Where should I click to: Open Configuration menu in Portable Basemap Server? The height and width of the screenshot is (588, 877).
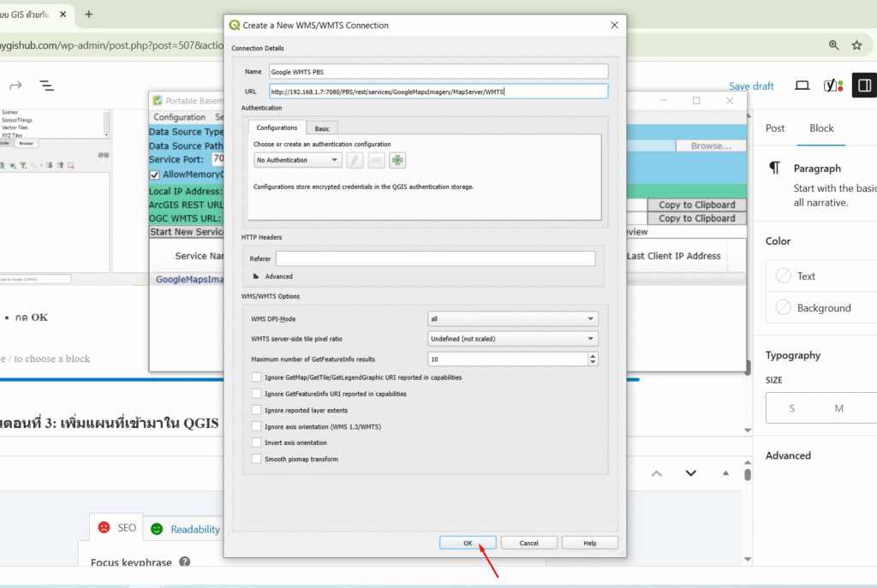pyautogui.click(x=180, y=116)
